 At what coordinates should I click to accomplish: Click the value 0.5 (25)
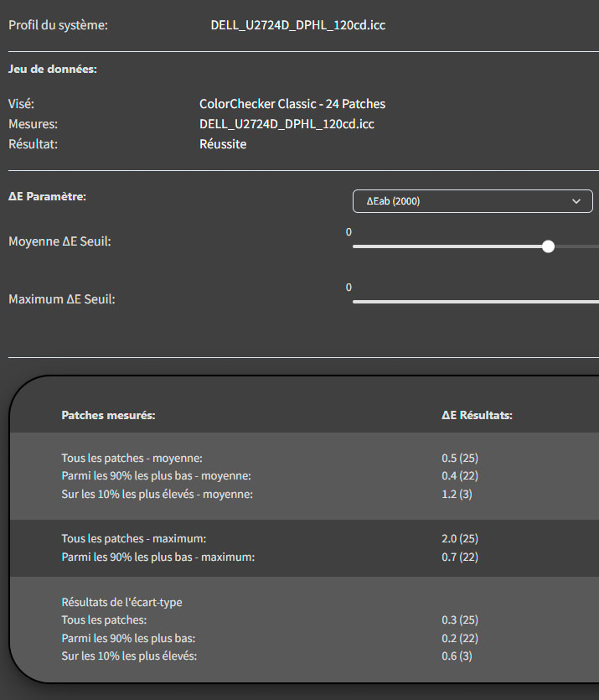tap(460, 458)
